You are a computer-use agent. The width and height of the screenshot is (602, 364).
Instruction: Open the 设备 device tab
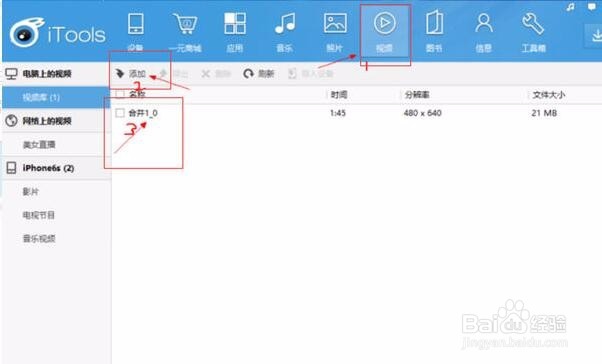(x=136, y=31)
